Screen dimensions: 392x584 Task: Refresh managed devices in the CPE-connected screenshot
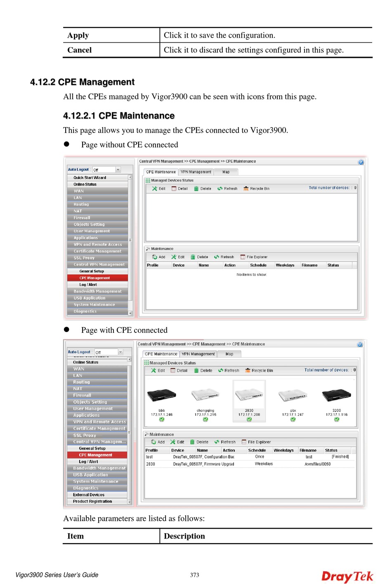coord(229,370)
